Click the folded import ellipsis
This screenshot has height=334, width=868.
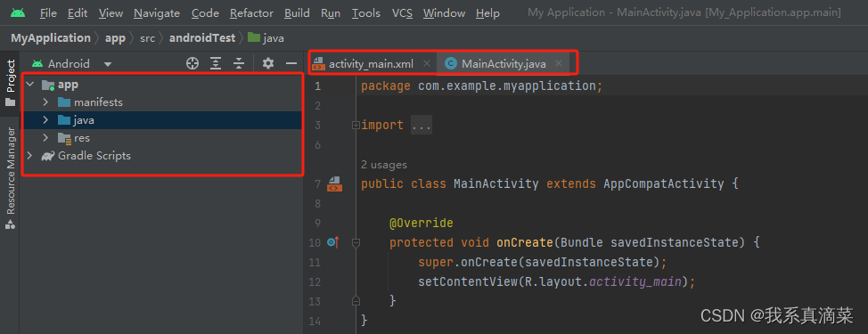[x=422, y=126]
